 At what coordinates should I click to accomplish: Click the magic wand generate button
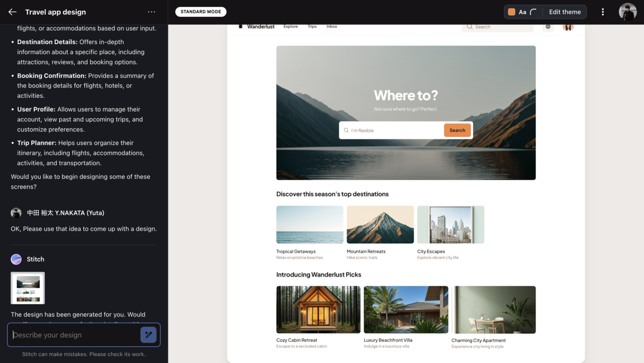point(148,335)
